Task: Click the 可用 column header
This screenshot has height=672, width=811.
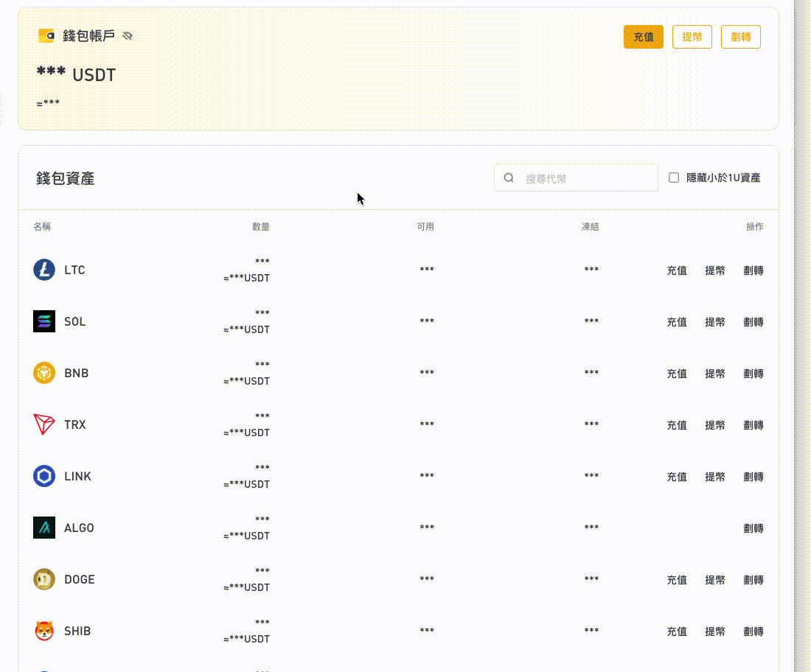Action: [x=425, y=226]
